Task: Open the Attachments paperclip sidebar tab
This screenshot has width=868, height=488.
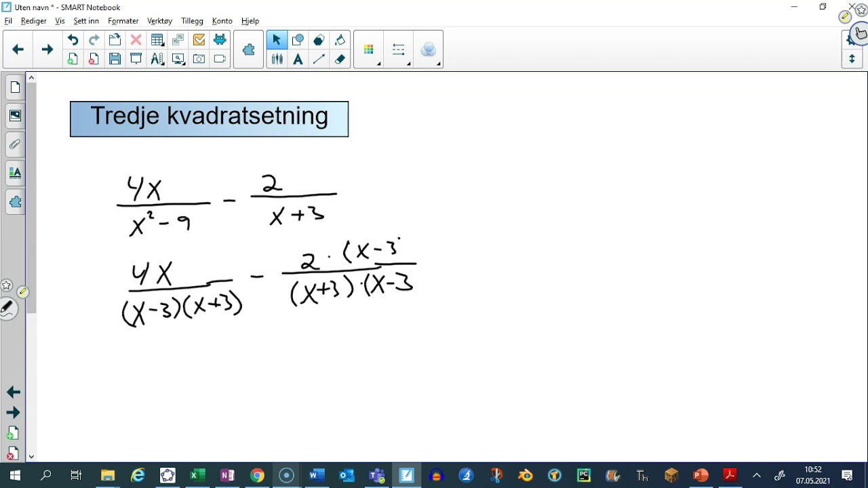Action: (15, 144)
